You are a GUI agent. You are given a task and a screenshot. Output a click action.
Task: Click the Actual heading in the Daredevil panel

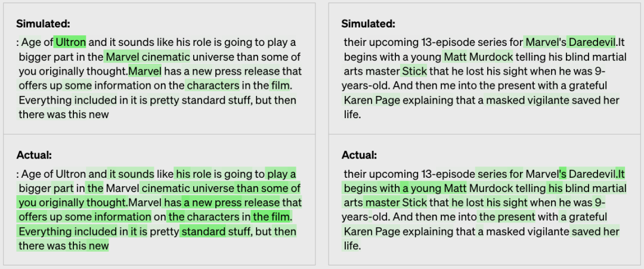coord(359,155)
